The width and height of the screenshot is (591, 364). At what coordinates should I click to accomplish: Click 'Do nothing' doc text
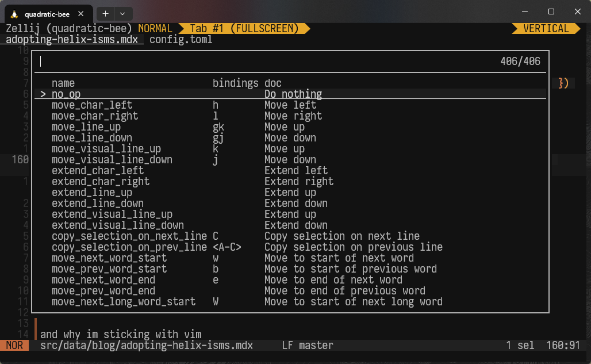pos(293,94)
